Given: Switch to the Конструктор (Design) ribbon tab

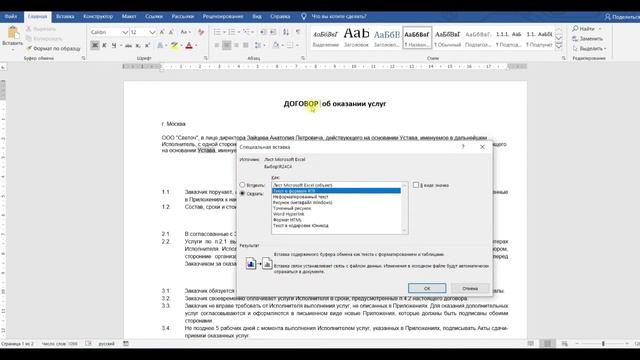Looking at the screenshot, I should click(98, 16).
